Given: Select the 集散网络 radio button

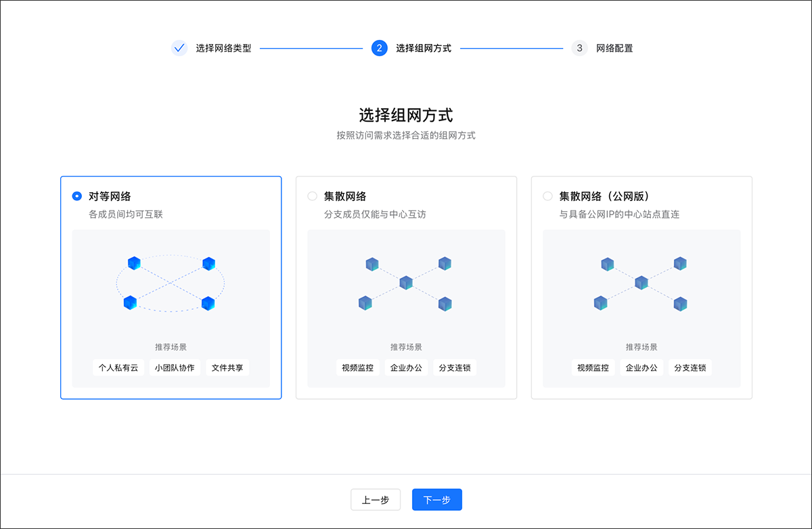Looking at the screenshot, I should pos(312,196).
